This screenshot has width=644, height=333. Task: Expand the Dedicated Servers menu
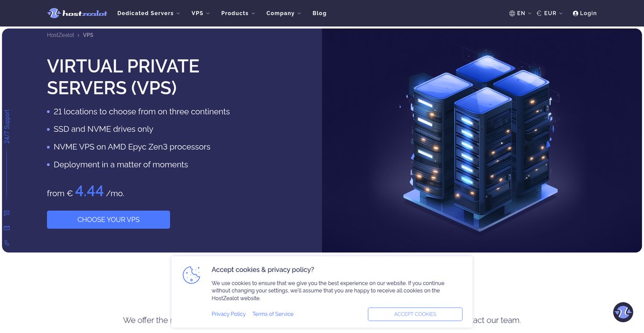coord(149,13)
